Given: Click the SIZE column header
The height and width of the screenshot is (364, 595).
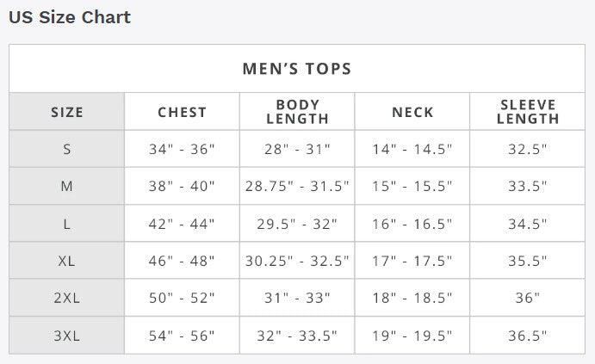Looking at the screenshot, I should (67, 112).
